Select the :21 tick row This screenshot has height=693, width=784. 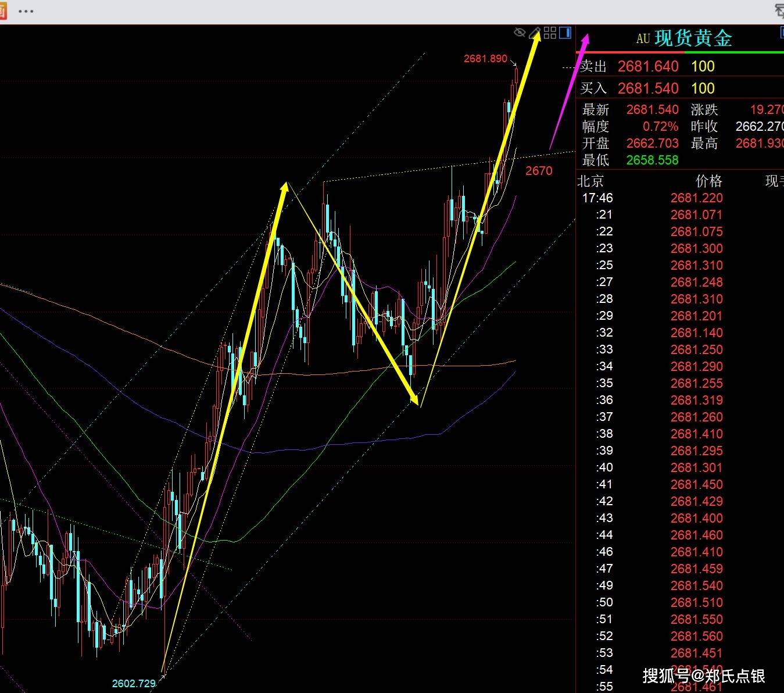[680, 215]
